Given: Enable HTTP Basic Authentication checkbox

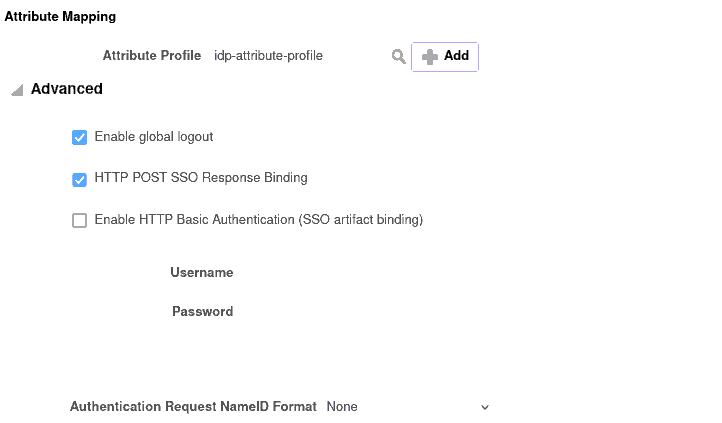Looking at the screenshot, I should pos(80,221).
